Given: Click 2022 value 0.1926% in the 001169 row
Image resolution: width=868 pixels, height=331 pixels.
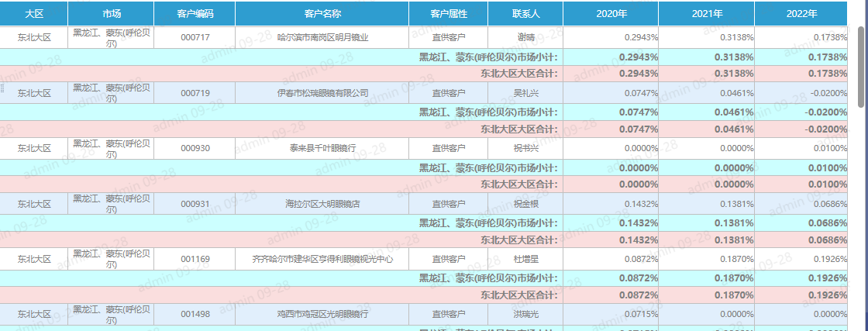Looking at the screenshot, I should coord(830,259).
